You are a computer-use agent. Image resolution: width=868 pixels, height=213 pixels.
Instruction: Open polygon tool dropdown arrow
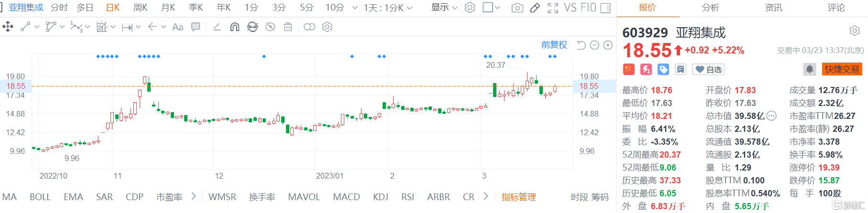[62, 27]
